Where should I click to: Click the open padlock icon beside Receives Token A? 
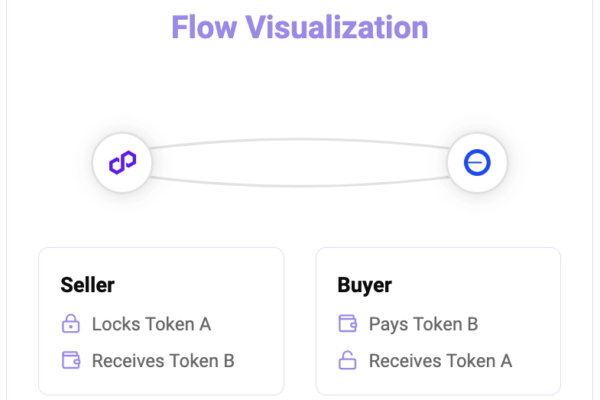click(x=347, y=360)
